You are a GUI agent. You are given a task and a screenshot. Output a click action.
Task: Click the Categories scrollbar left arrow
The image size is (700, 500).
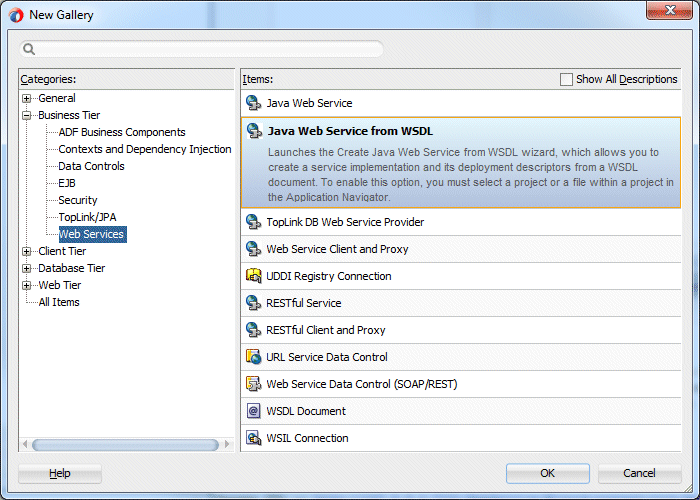(25, 444)
